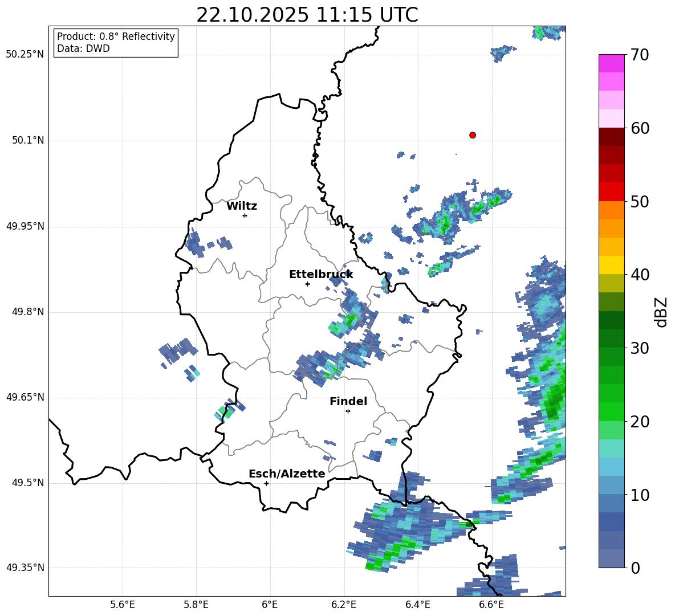Click the magenta swatch at the colorbar top

(x=611, y=63)
